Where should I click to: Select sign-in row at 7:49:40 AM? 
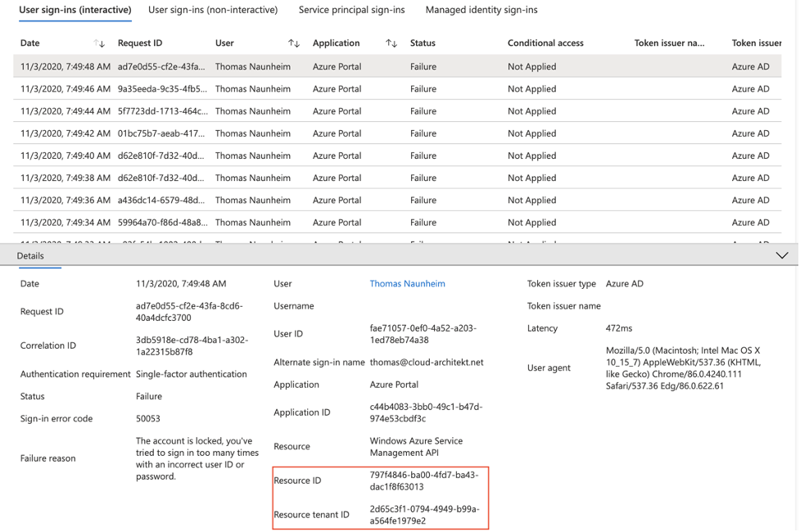pos(397,156)
